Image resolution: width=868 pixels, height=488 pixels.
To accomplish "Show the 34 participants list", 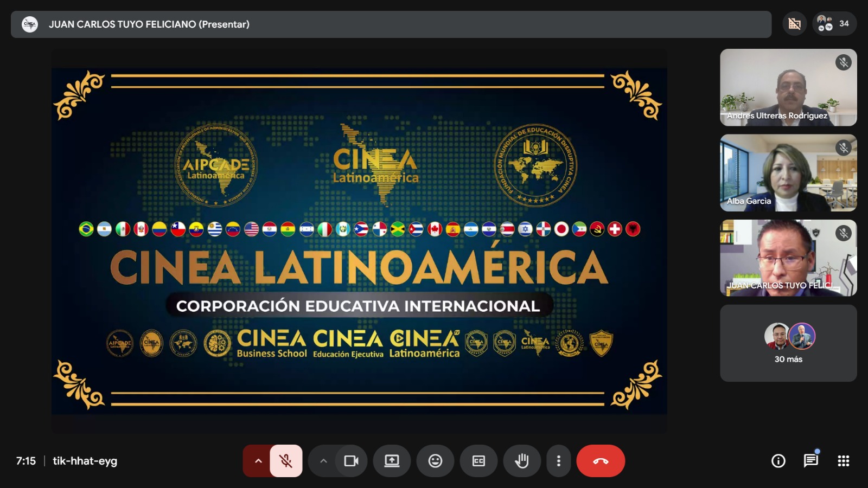I will coord(834,24).
